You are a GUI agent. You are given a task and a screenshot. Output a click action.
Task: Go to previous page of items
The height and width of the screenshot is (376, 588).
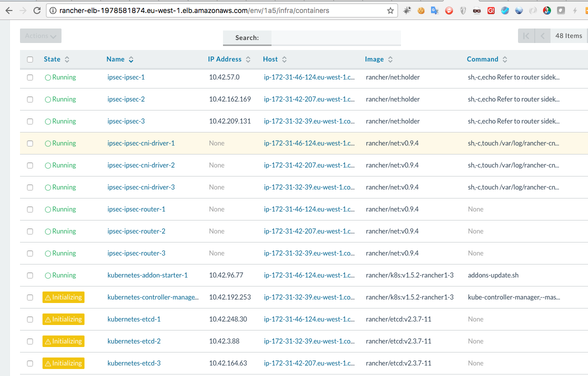(542, 36)
